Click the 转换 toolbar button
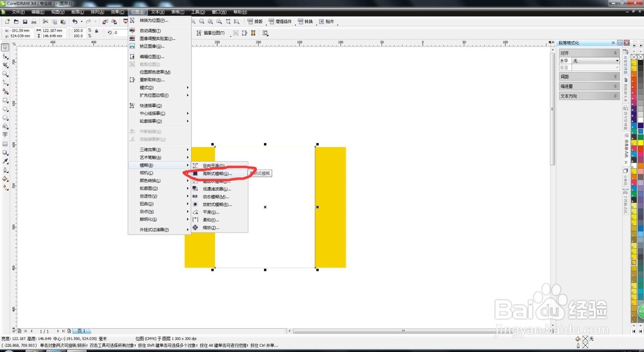 click(305, 21)
